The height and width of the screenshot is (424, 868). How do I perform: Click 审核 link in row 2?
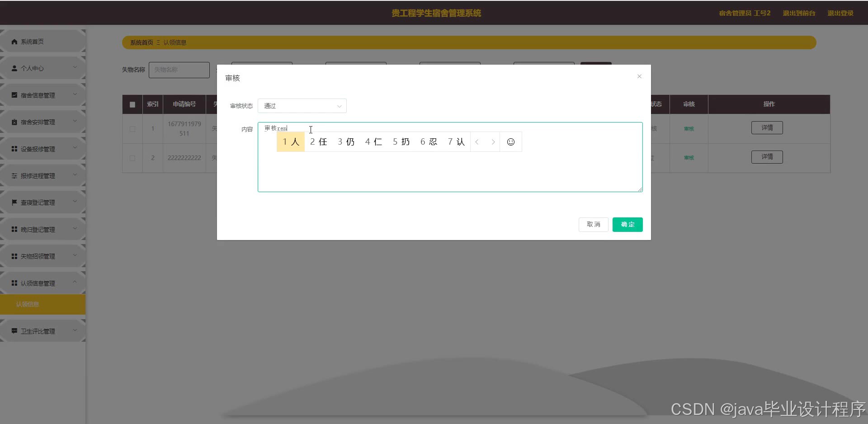(x=689, y=158)
